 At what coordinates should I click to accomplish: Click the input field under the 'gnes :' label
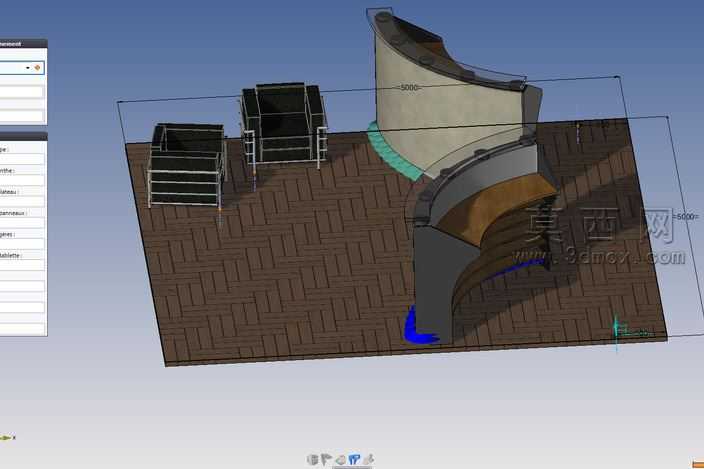coord(22,244)
